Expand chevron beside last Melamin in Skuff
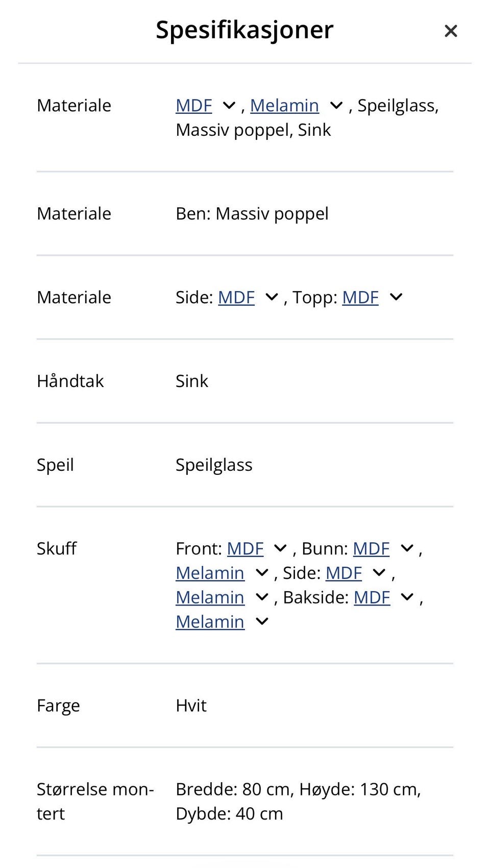The width and height of the screenshot is (490, 868). [262, 622]
